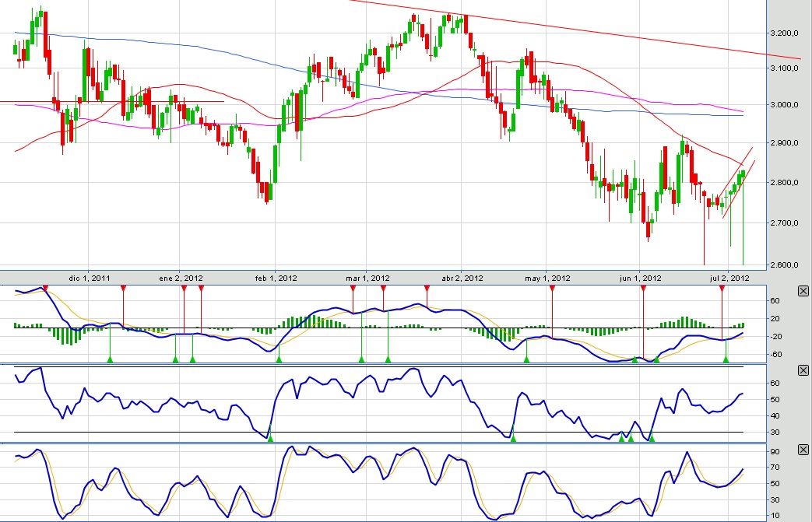Viewport: 812px width, 522px height.
Task: Select the green buy arrow under feb 1, 2012
Action: pyautogui.click(x=279, y=359)
